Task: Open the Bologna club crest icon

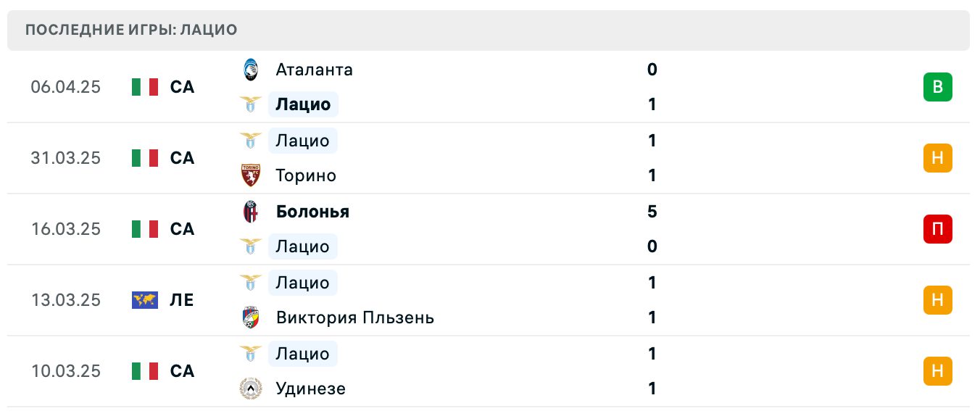Action: tap(250, 212)
